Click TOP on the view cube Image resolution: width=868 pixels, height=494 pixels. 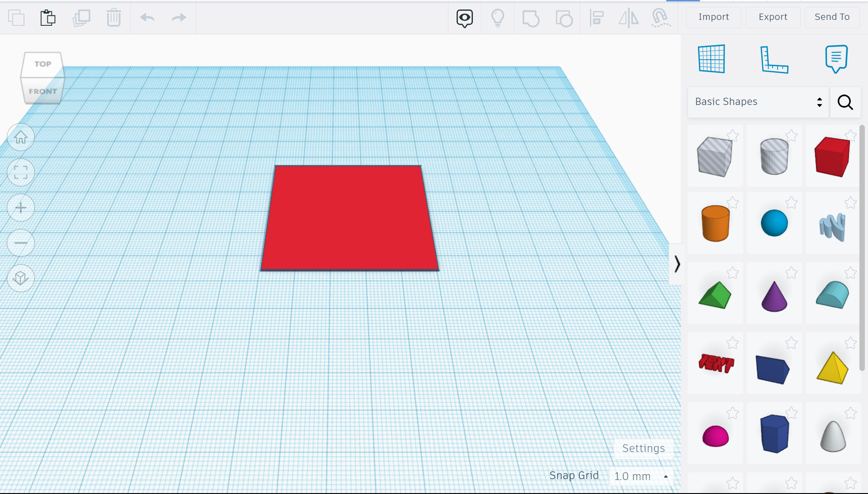coord(42,64)
